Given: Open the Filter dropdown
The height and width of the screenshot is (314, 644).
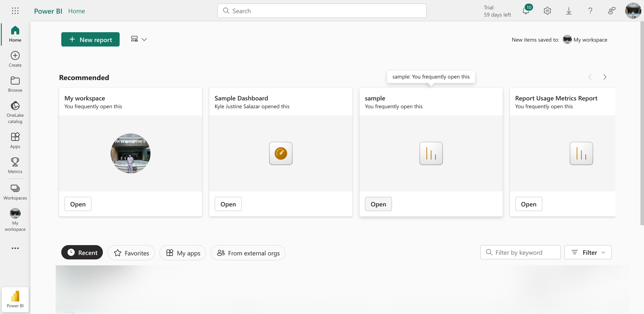Looking at the screenshot, I should pos(588,252).
